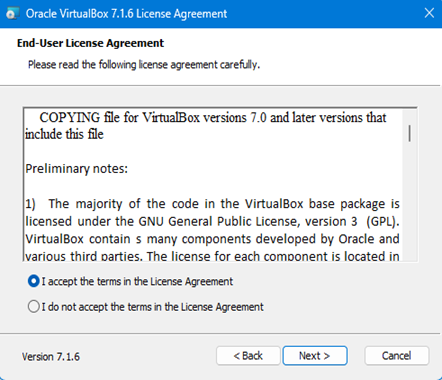Select the accept terms radio button
The height and width of the screenshot is (380, 442).
coord(33,281)
